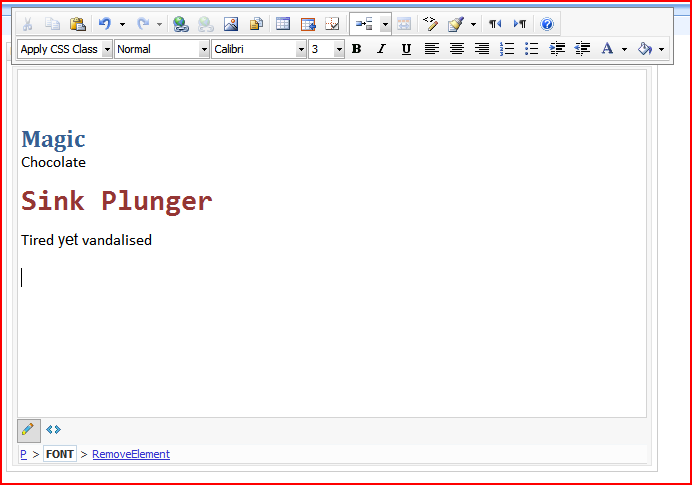The width and height of the screenshot is (692, 485).
Task: Open the Apply CSS Class dropdown
Action: (107, 49)
